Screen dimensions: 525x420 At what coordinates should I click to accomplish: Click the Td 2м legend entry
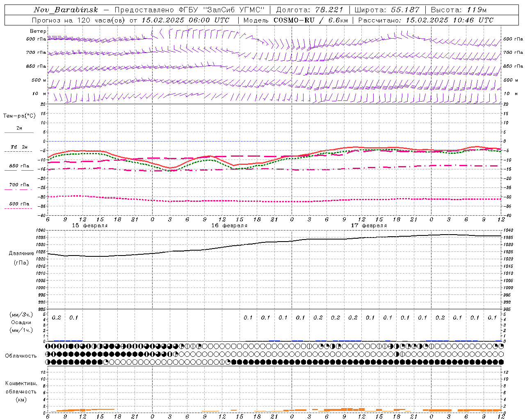pyautogui.click(x=19, y=147)
